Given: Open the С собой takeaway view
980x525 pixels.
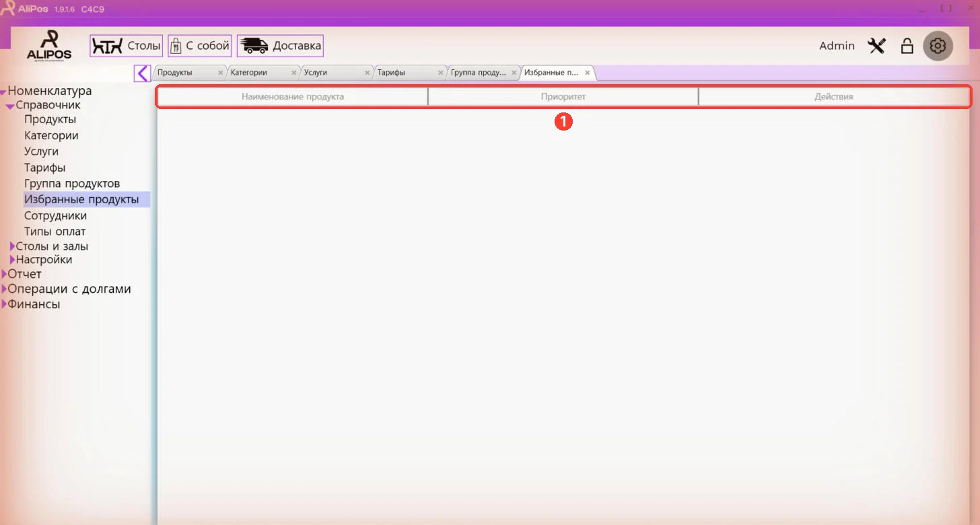Looking at the screenshot, I should click(200, 46).
